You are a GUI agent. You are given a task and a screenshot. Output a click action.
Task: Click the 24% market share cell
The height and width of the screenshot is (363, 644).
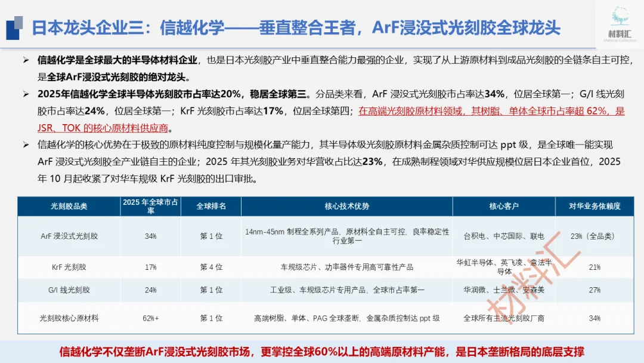coord(150,290)
